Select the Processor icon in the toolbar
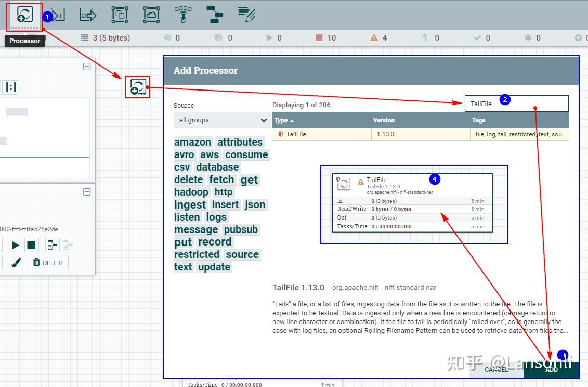This screenshot has height=387, width=588. (25, 15)
